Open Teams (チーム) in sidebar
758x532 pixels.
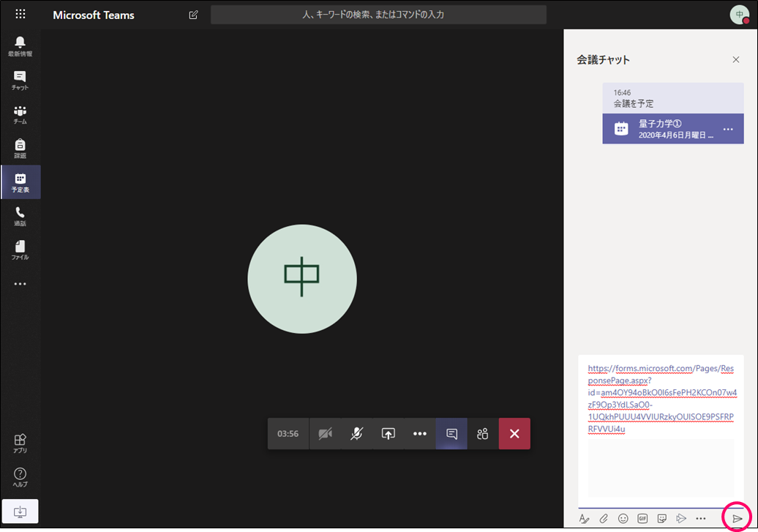tap(20, 115)
